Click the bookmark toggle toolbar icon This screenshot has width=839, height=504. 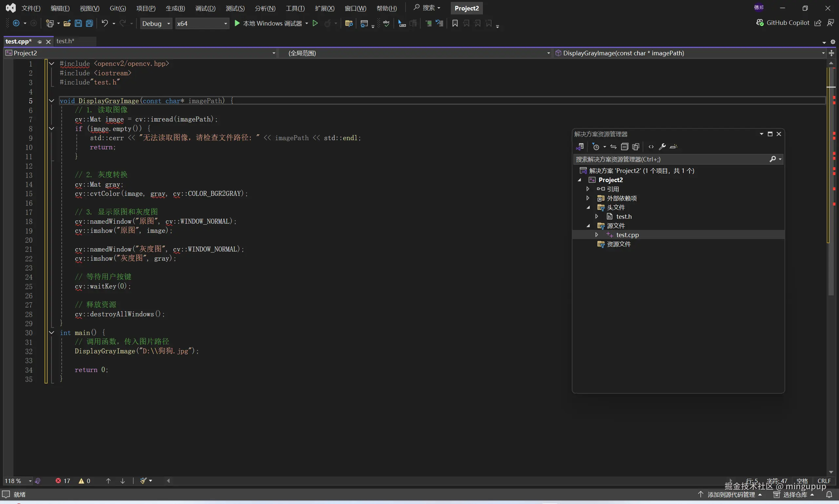pos(455,24)
